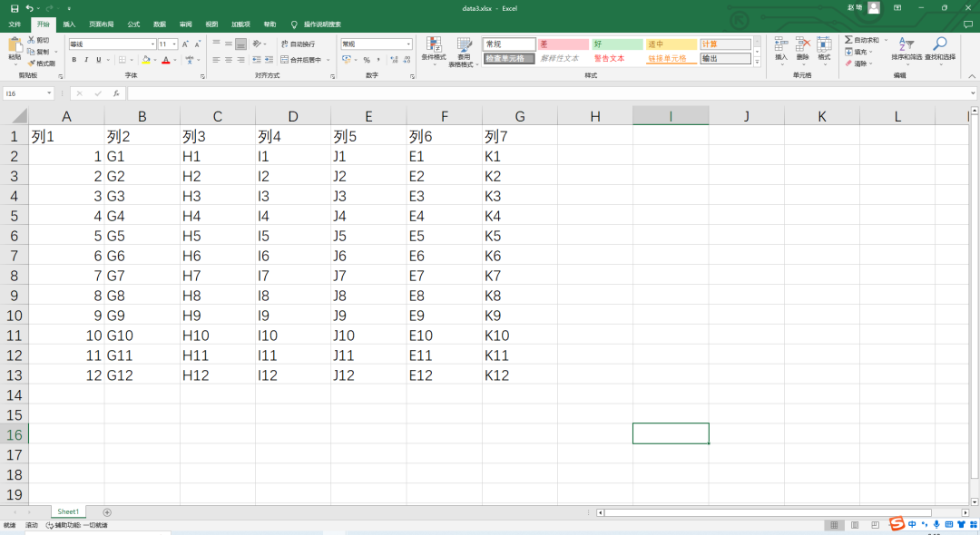This screenshot has width=980, height=535.
Task: Apply the 差 cell style
Action: [563, 44]
